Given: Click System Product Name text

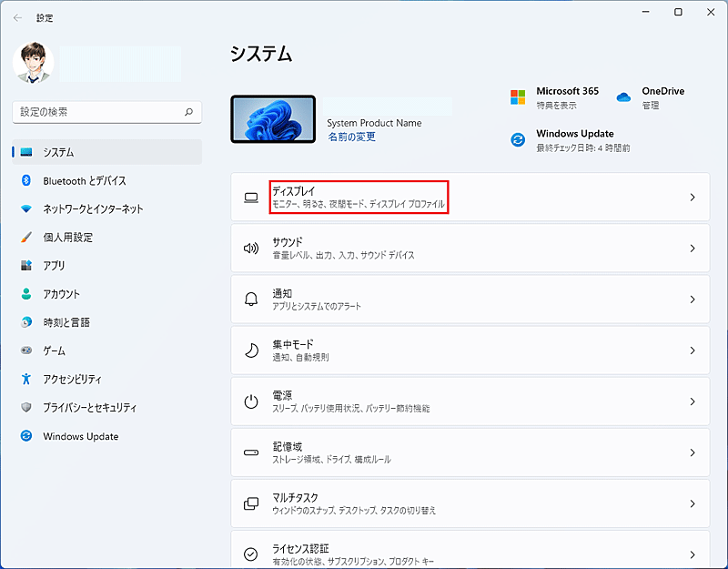Looking at the screenshot, I should pyautogui.click(x=374, y=123).
